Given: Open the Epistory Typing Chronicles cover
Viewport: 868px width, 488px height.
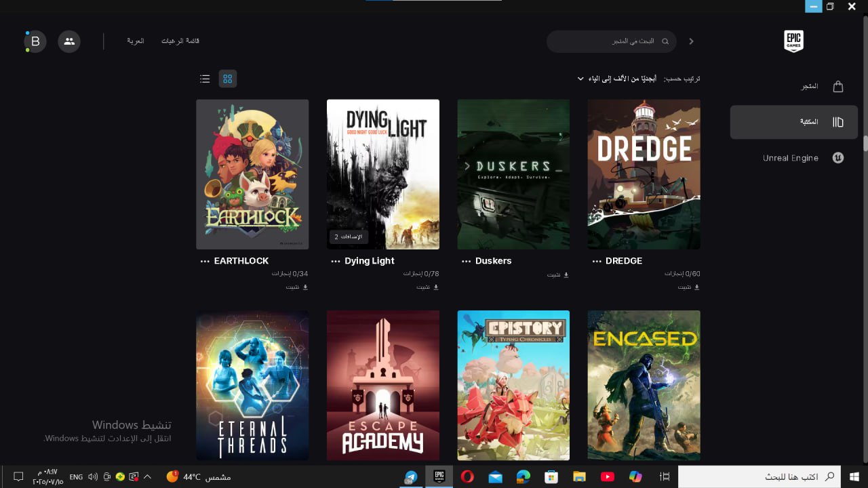Looking at the screenshot, I should tap(513, 385).
